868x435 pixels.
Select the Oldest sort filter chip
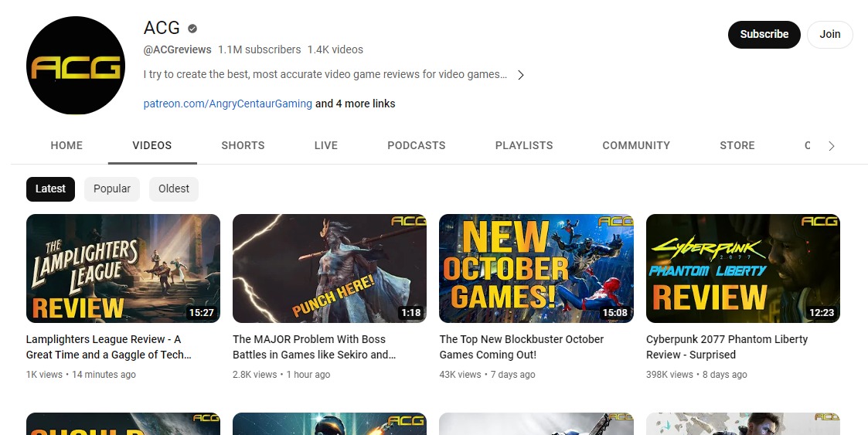coord(174,189)
